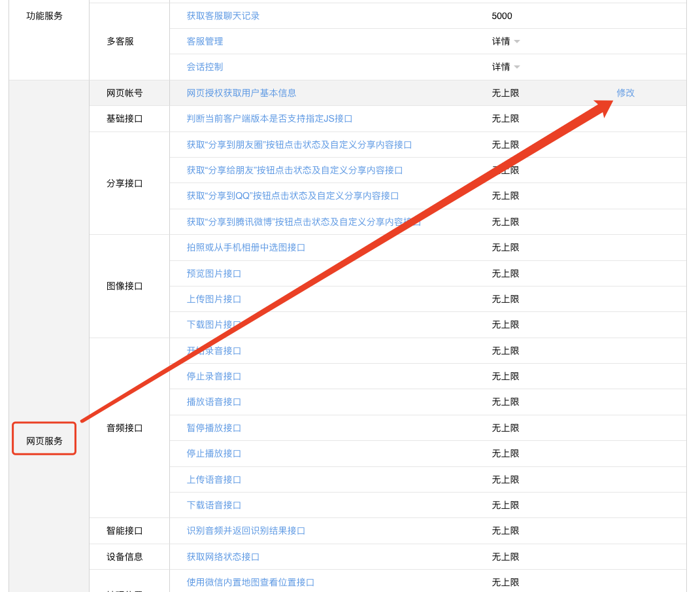Expand 详情 dropdown for 客服管理
Image resolution: width=700 pixels, height=592 pixels.
[505, 41]
